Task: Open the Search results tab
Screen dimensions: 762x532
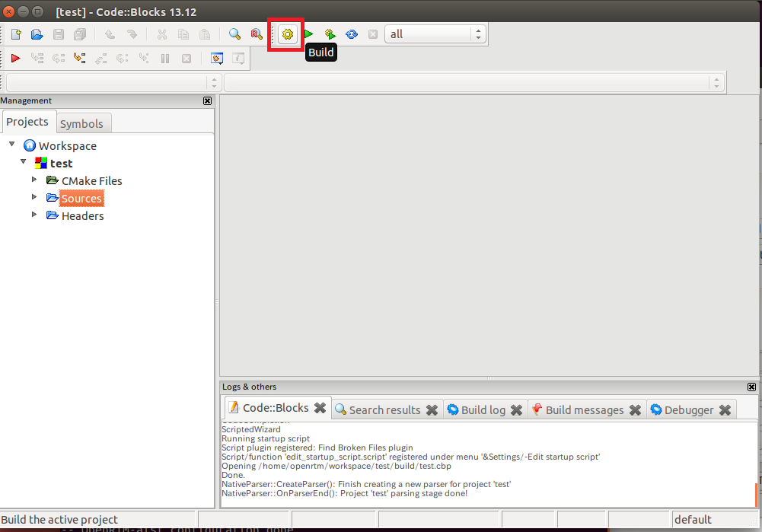Action: [x=385, y=410]
